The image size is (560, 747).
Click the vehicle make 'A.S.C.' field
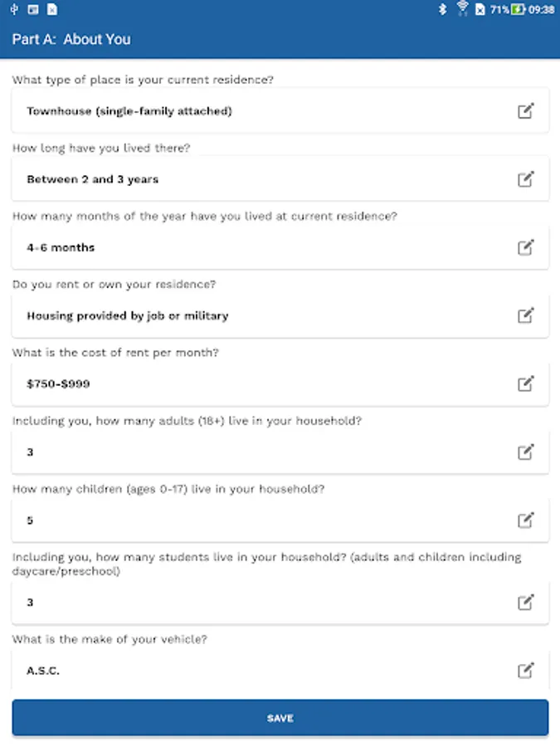click(249, 671)
